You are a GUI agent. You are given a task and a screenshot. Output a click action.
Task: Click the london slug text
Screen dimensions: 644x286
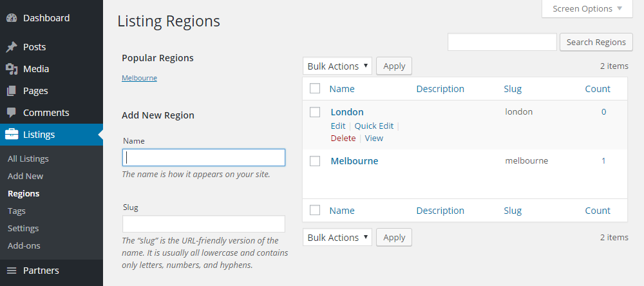[518, 112]
